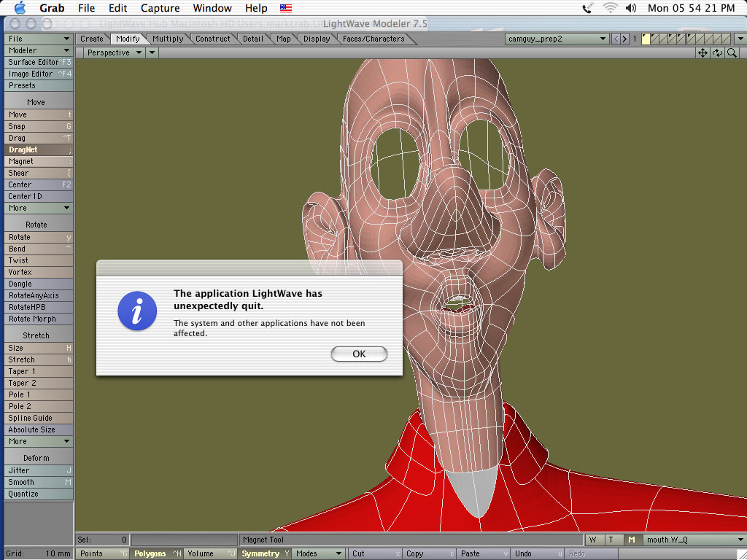Click the viewport pan (move) icon
The height and width of the screenshot is (560, 747).
(703, 52)
